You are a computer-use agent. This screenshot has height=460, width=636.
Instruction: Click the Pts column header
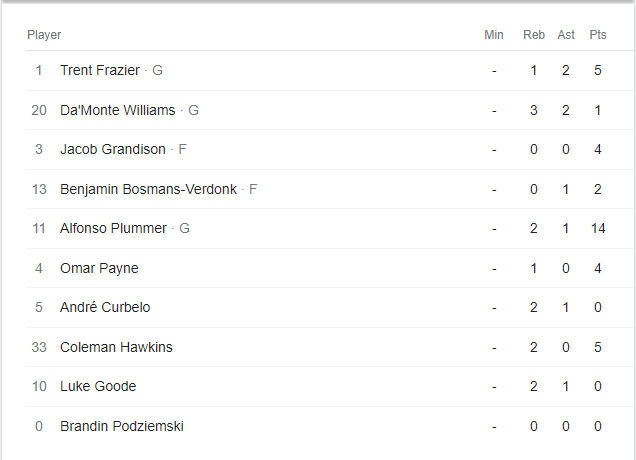[598, 35]
